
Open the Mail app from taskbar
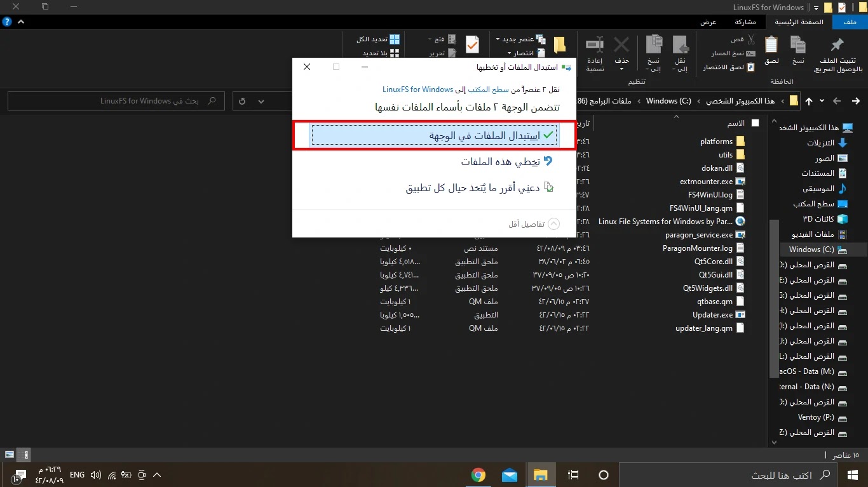coord(509,474)
